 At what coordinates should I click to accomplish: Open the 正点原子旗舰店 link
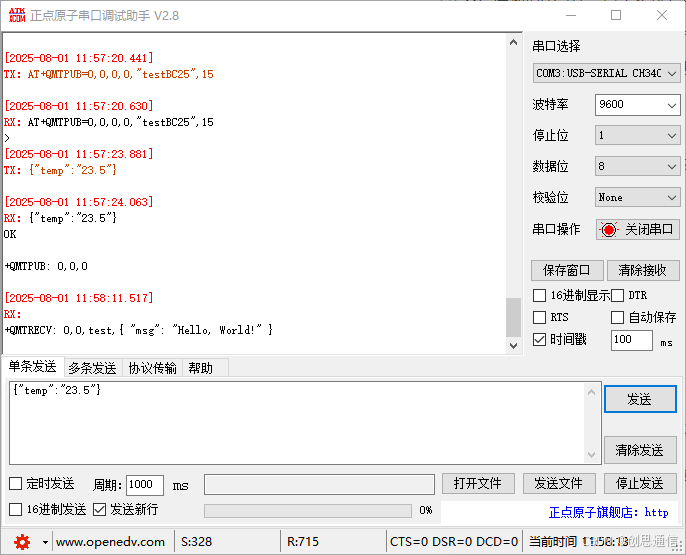coord(609,513)
